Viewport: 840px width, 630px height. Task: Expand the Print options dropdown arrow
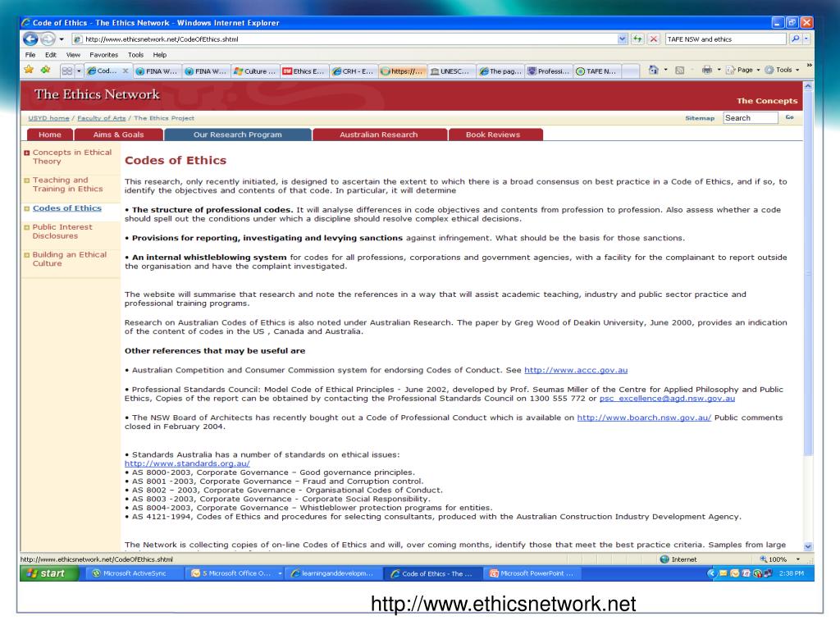click(719, 71)
